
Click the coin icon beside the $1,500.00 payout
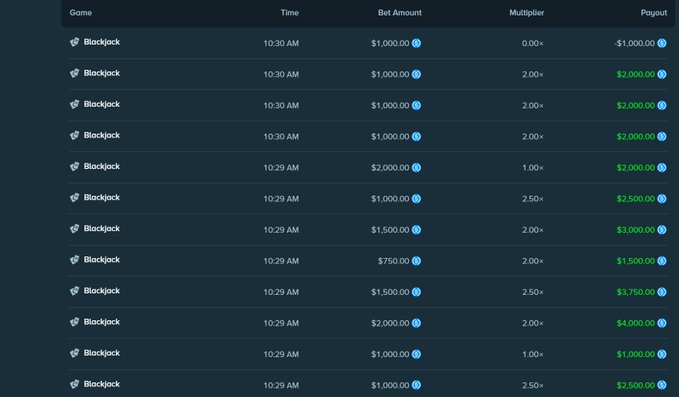[x=662, y=261]
